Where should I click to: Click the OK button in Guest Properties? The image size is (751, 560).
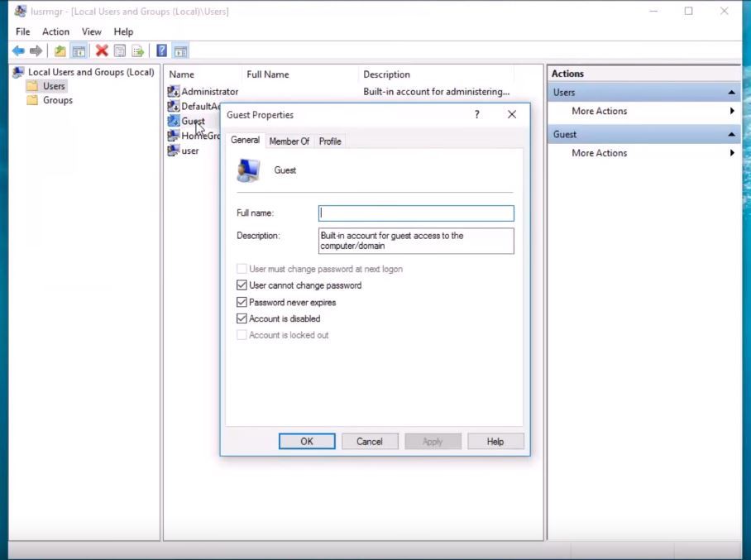(x=307, y=441)
